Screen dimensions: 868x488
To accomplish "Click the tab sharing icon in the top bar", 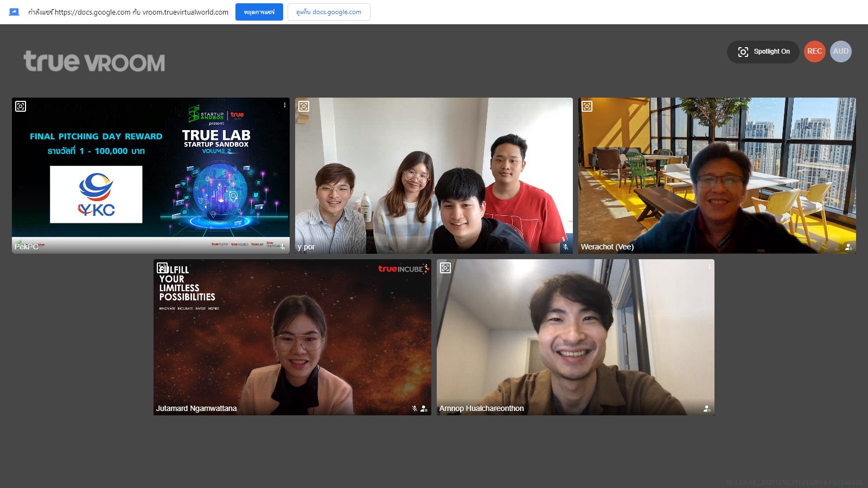I will 14,12.
